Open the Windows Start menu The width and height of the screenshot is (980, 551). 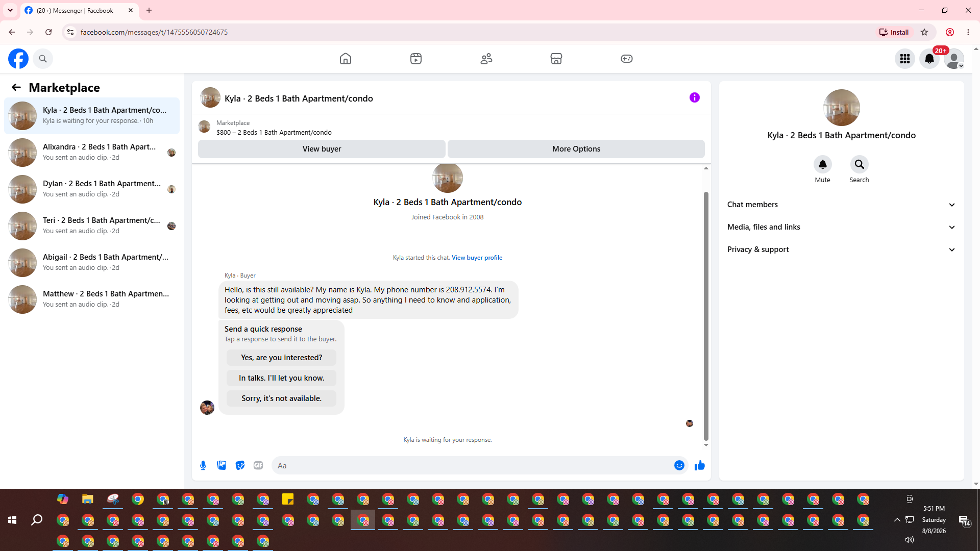12,520
